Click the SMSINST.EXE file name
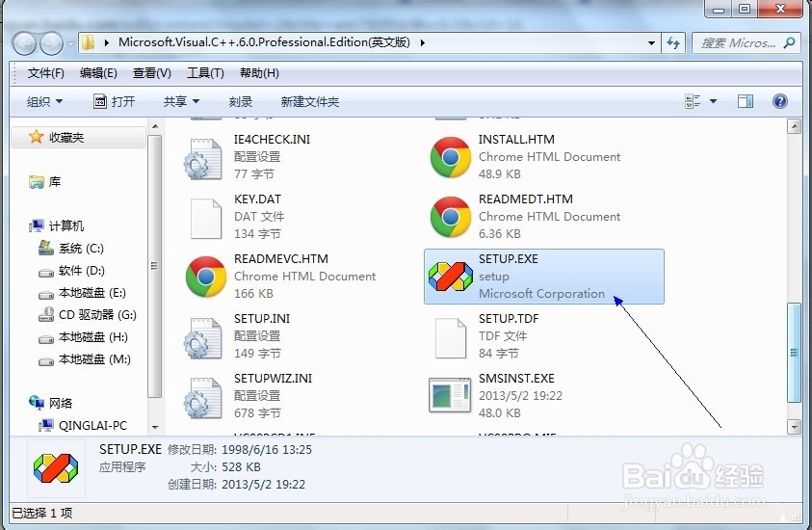Screen dimensions: 812x530 (516, 378)
